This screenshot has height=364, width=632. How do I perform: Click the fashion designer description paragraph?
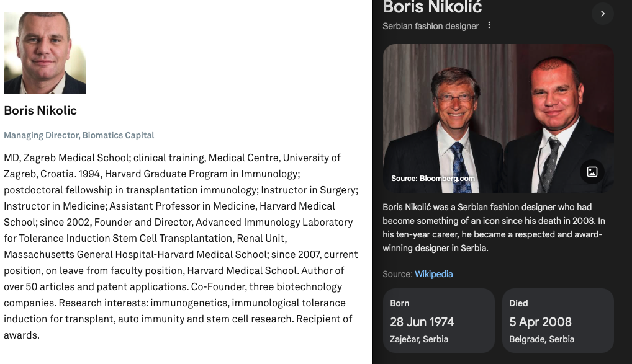pyautogui.click(x=494, y=228)
